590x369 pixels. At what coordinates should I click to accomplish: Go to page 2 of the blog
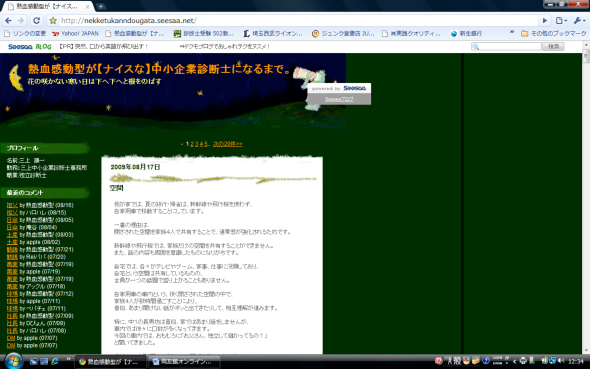(x=192, y=144)
